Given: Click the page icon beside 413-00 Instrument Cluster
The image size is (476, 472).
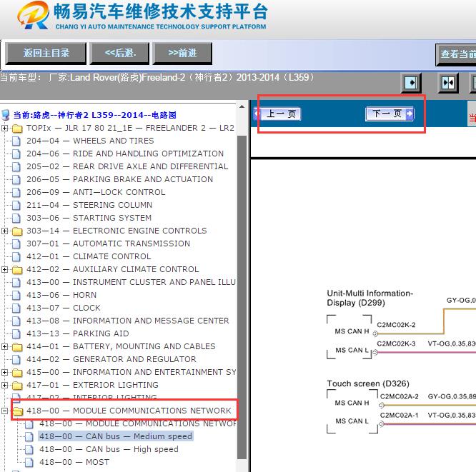Looking at the screenshot, I should (x=16, y=282).
